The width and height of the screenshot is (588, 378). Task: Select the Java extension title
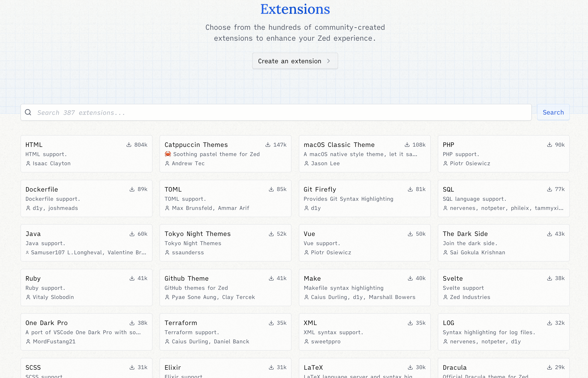33,234
